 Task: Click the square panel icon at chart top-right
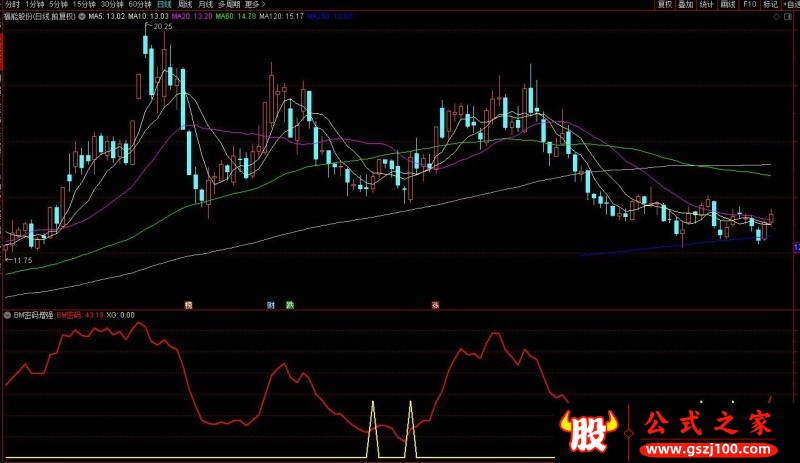[789, 17]
